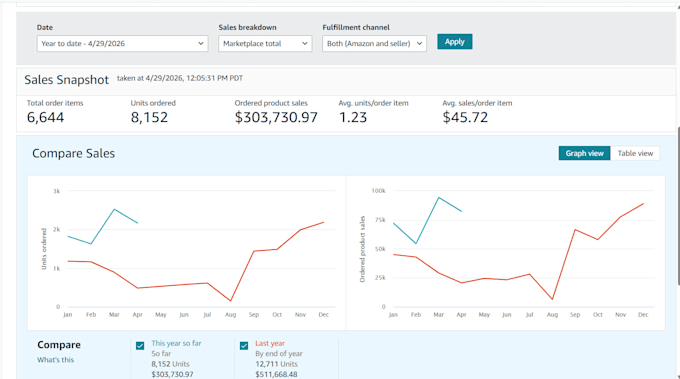Click the Compare label below the charts
This screenshot has height=379, width=680.
point(59,345)
